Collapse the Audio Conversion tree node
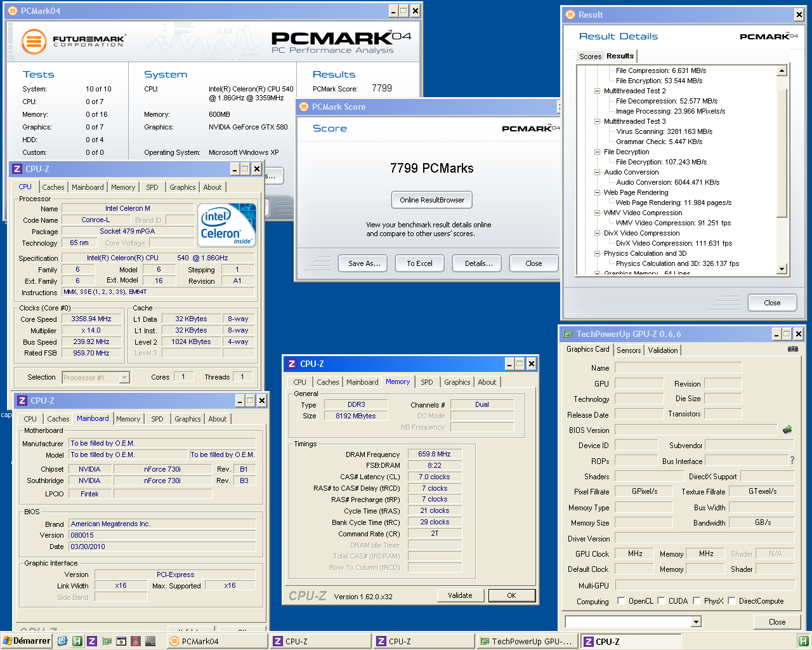 (597, 172)
